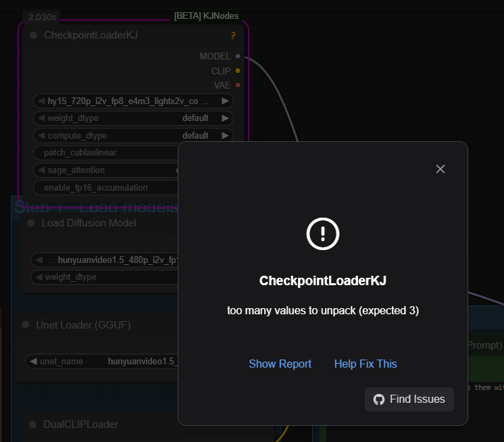Open the hy15_720p_i2v_fp8 checkpoint dropdown
This screenshot has width=504, height=442.
click(133, 101)
